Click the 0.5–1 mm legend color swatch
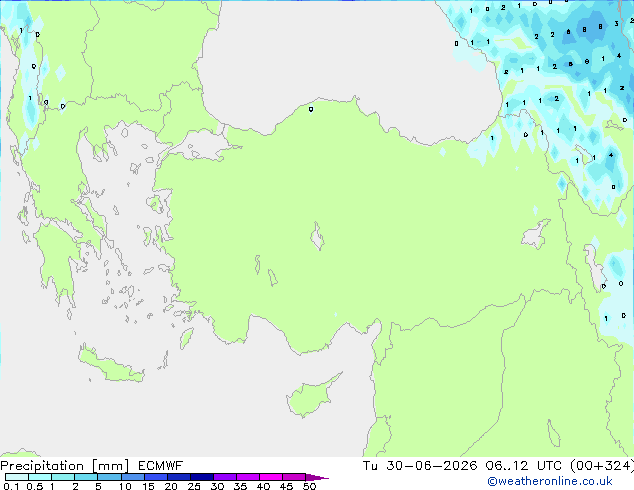Screen dimensions: 634x490 40,477
